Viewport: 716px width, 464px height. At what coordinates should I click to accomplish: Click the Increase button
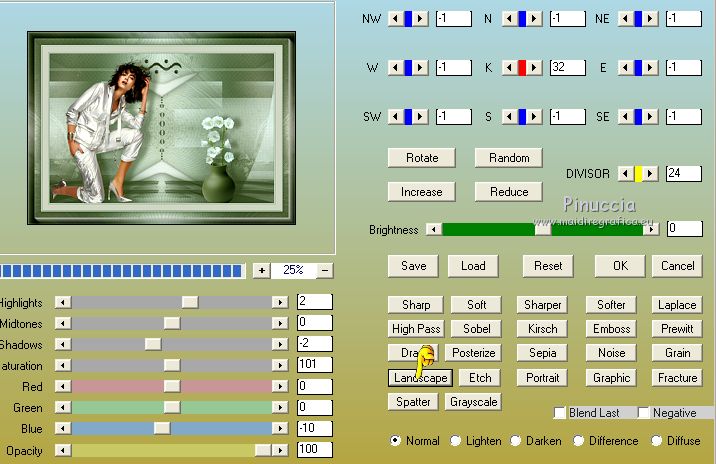(421, 192)
